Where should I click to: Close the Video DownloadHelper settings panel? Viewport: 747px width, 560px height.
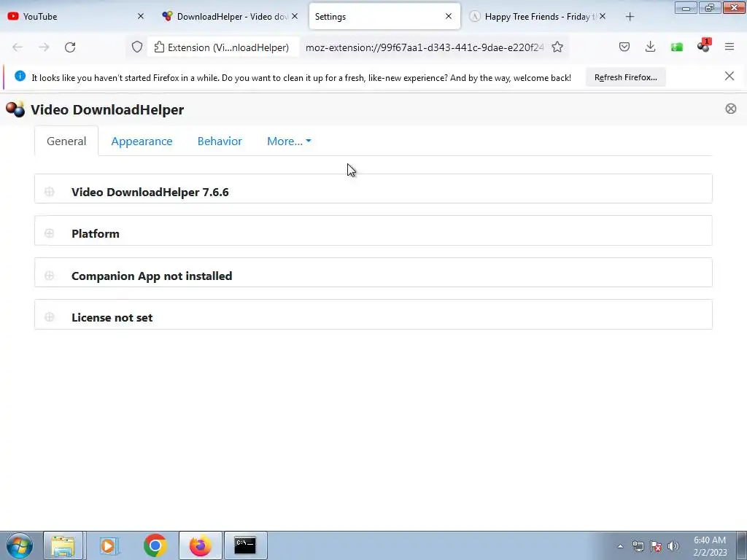pos(731,109)
